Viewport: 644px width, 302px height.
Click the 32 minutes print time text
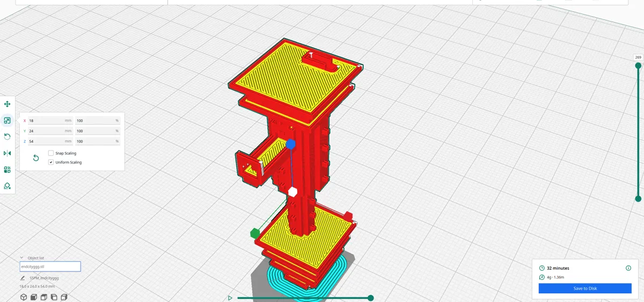(558, 268)
